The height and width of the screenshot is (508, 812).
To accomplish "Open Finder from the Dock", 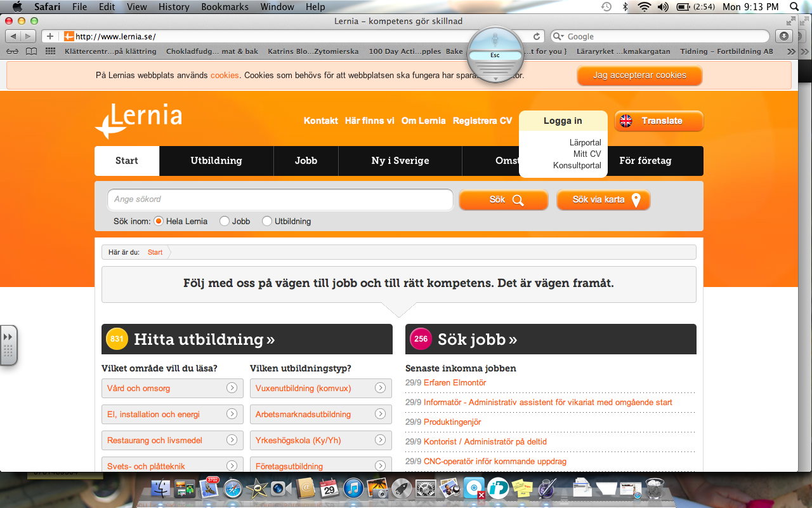I will (162, 488).
